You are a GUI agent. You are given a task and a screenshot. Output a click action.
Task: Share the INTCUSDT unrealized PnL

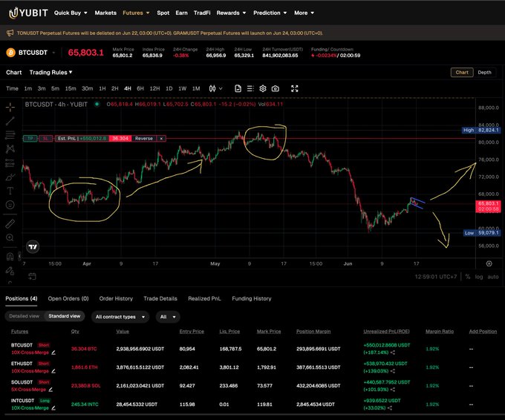(390, 408)
